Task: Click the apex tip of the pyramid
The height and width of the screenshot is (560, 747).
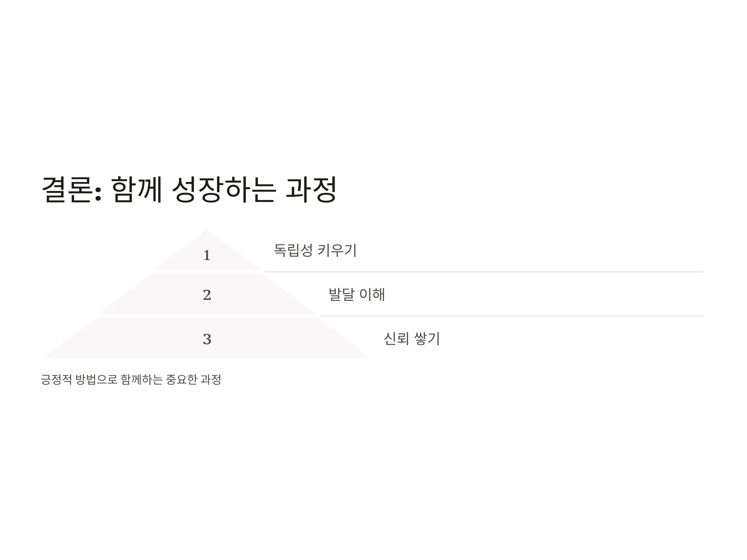Action: click(207, 230)
